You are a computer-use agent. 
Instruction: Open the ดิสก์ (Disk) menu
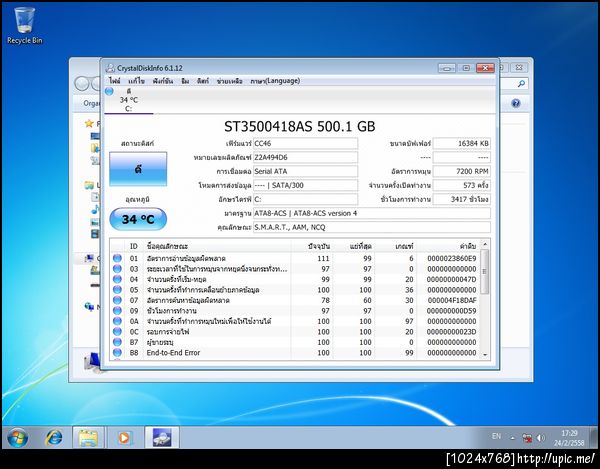(203, 81)
